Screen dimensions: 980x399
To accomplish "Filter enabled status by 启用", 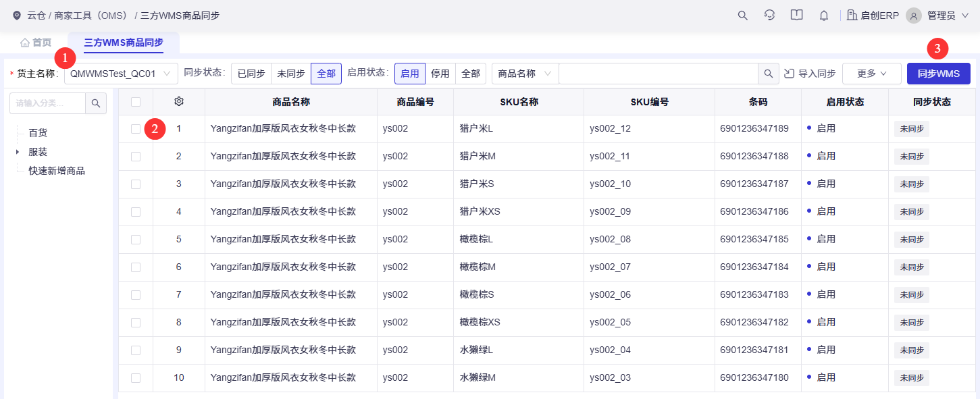I will click(x=410, y=74).
